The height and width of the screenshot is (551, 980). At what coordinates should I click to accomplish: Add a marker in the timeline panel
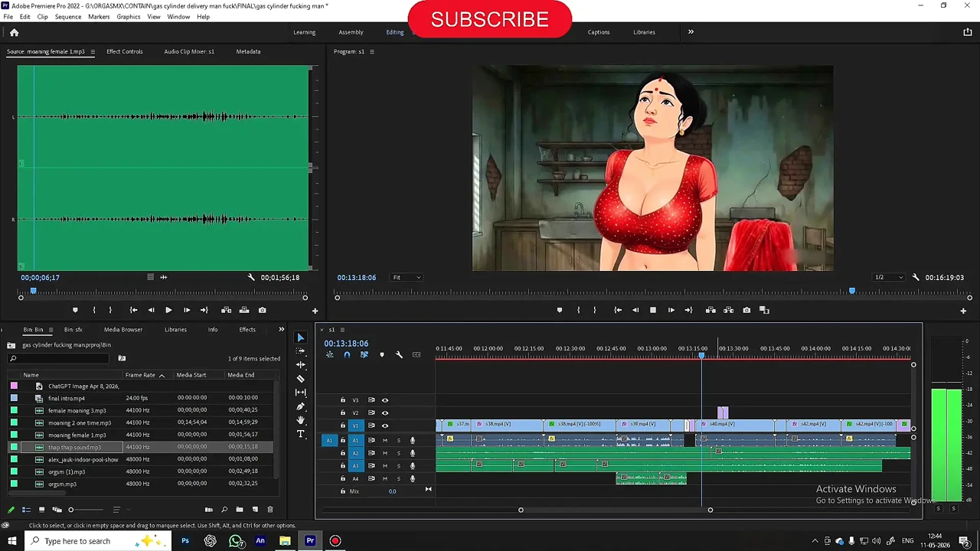coord(381,354)
